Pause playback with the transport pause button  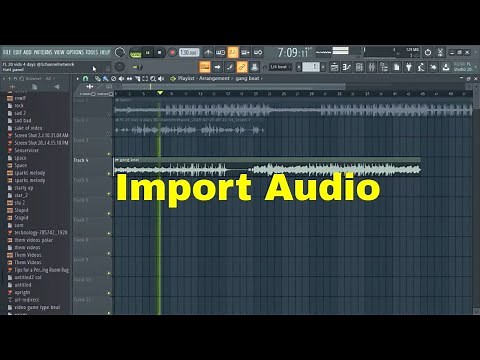(x=148, y=53)
